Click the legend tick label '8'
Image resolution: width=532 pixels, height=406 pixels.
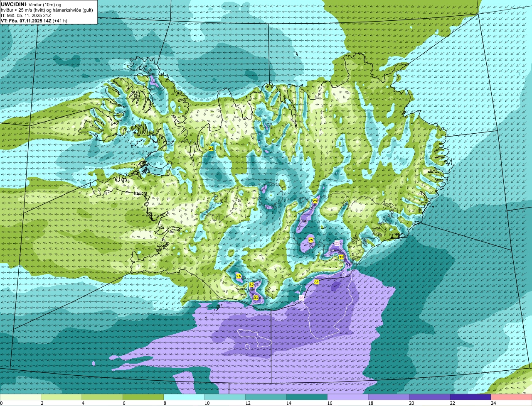click(x=164, y=403)
